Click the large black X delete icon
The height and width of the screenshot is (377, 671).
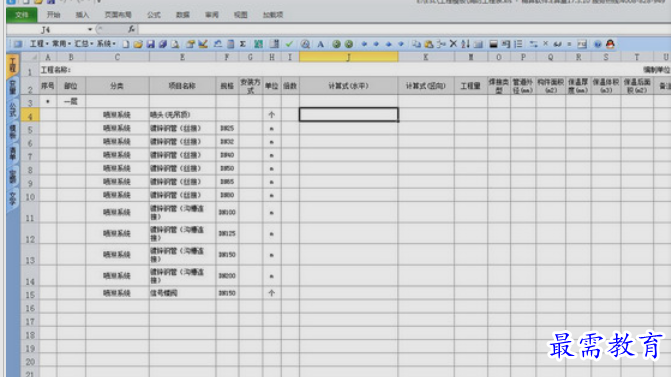click(453, 44)
